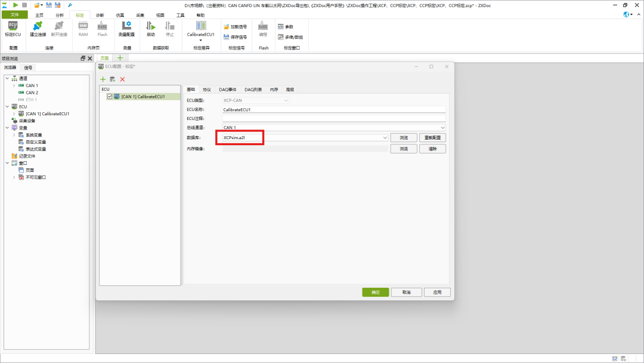Click the 重新配置 button
This screenshot has height=363, width=644.
pos(432,138)
